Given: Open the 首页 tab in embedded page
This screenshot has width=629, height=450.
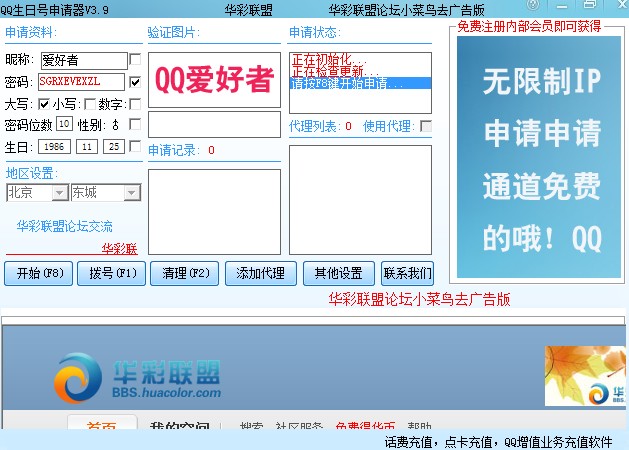Looking at the screenshot, I should [x=102, y=424].
